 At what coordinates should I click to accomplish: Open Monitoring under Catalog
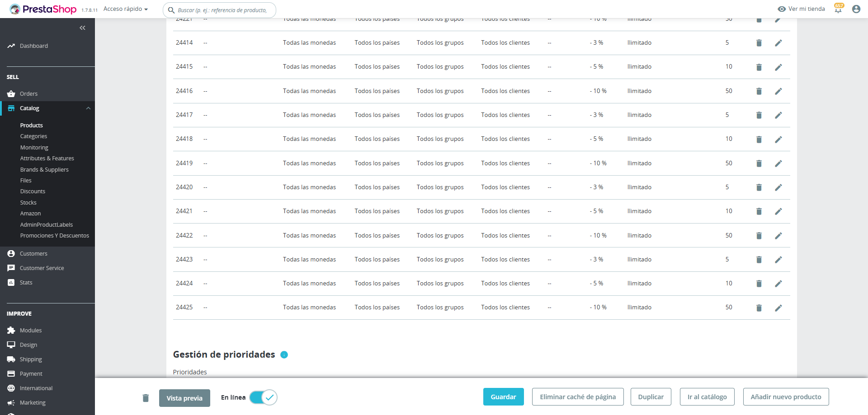pos(34,148)
